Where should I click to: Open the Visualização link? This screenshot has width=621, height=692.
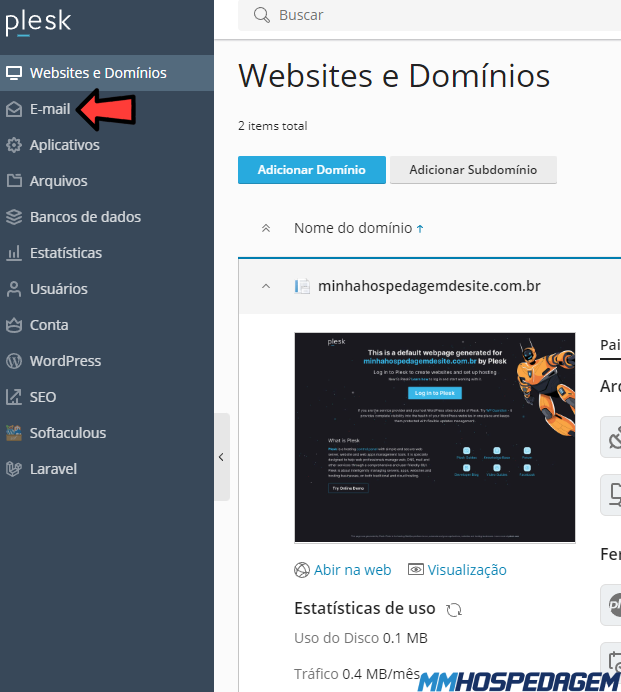467,570
